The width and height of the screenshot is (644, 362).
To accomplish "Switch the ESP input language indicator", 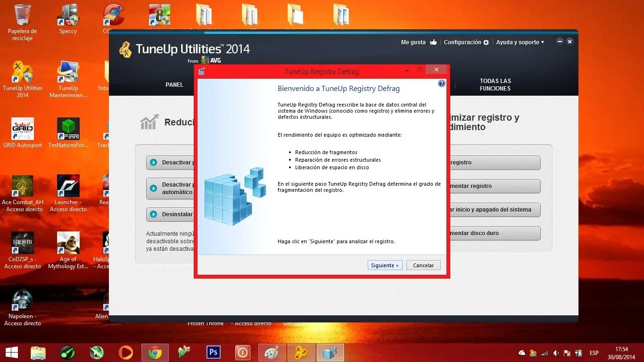I will point(594,353).
